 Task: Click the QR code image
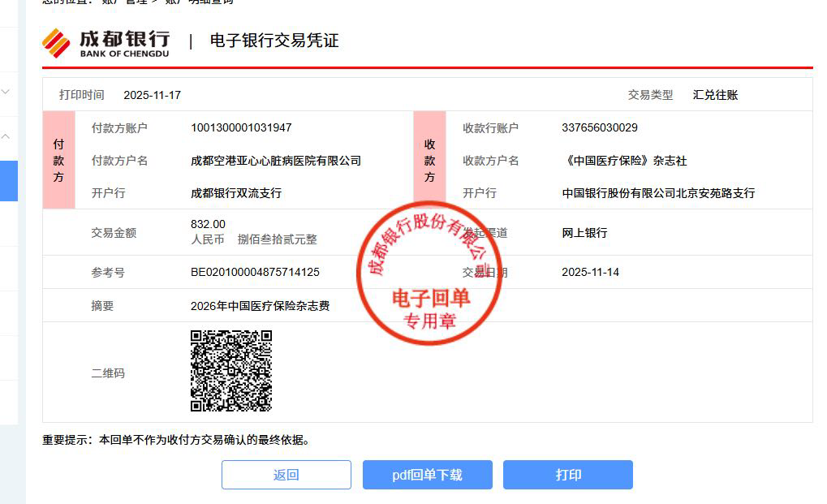point(231,371)
